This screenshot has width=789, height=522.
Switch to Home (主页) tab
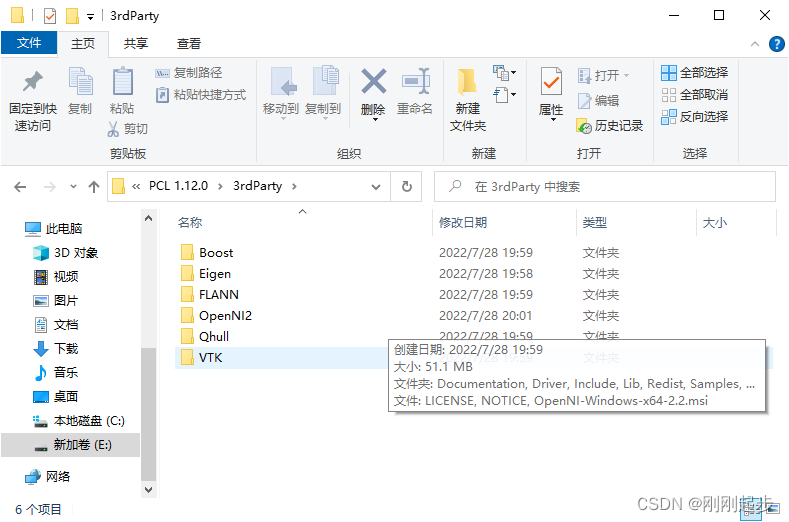pos(83,44)
